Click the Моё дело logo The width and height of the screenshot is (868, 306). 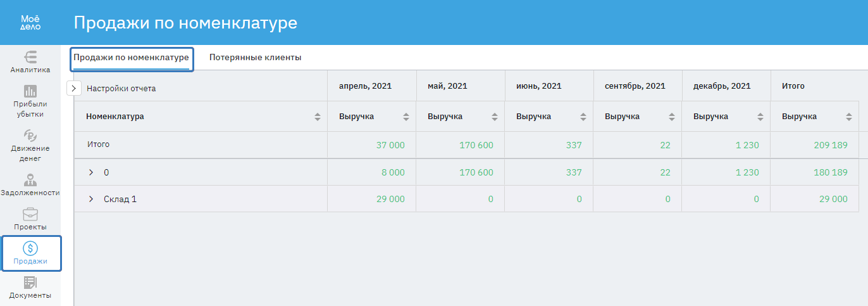pos(30,23)
